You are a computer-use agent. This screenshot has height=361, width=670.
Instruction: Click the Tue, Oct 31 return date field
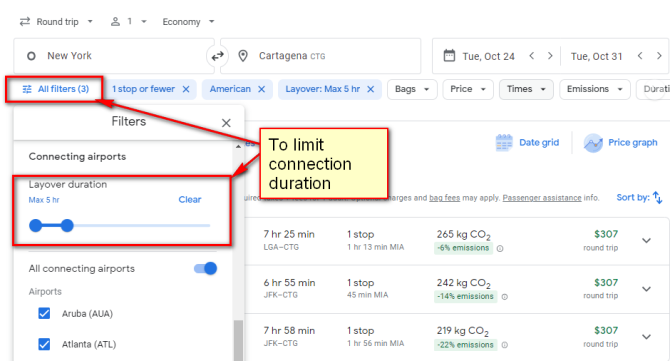pyautogui.click(x=597, y=56)
